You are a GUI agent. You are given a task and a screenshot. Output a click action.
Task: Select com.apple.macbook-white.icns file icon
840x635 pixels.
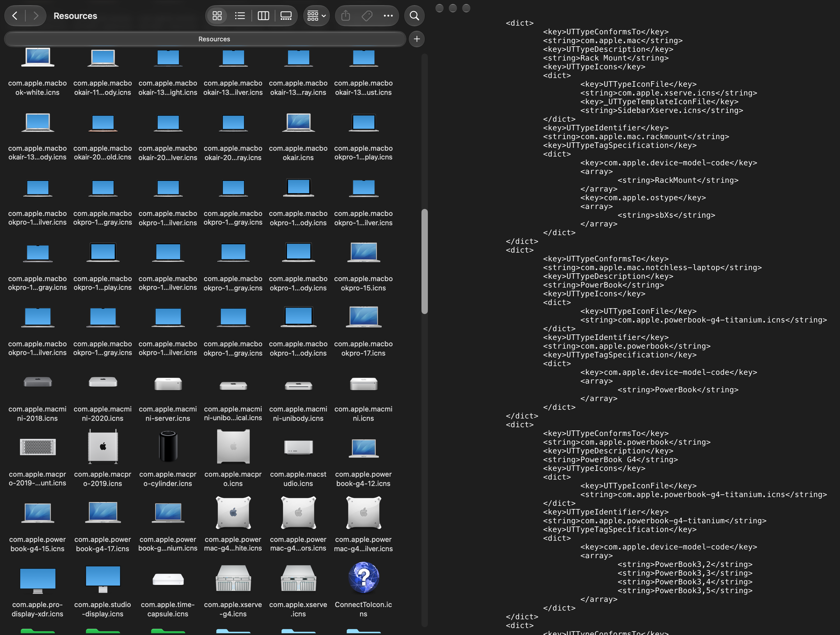(38, 58)
